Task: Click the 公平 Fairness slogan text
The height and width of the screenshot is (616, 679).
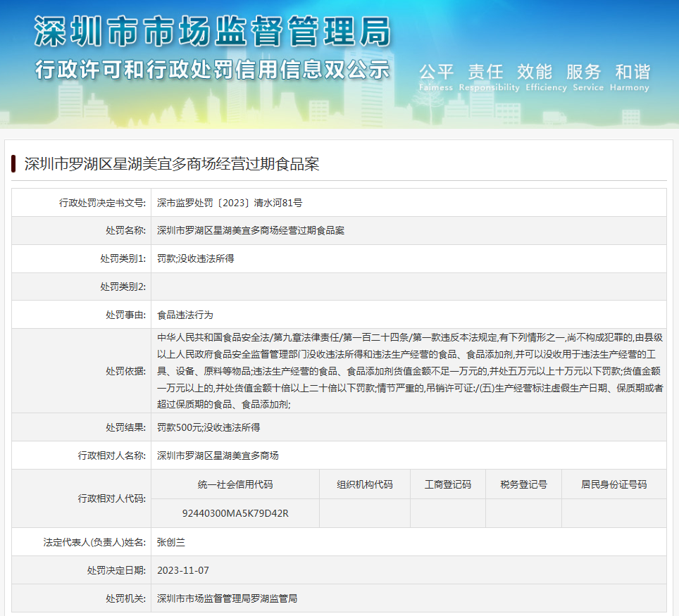Action: pos(437,73)
